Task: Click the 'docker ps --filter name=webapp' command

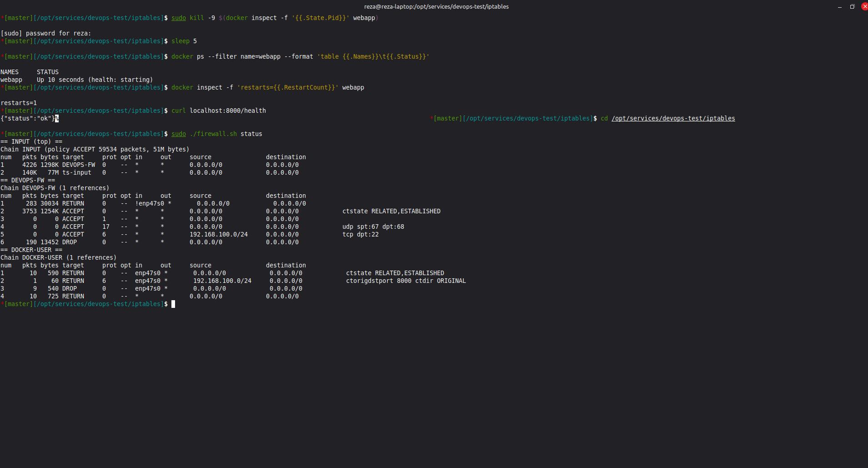Action: 300,56
